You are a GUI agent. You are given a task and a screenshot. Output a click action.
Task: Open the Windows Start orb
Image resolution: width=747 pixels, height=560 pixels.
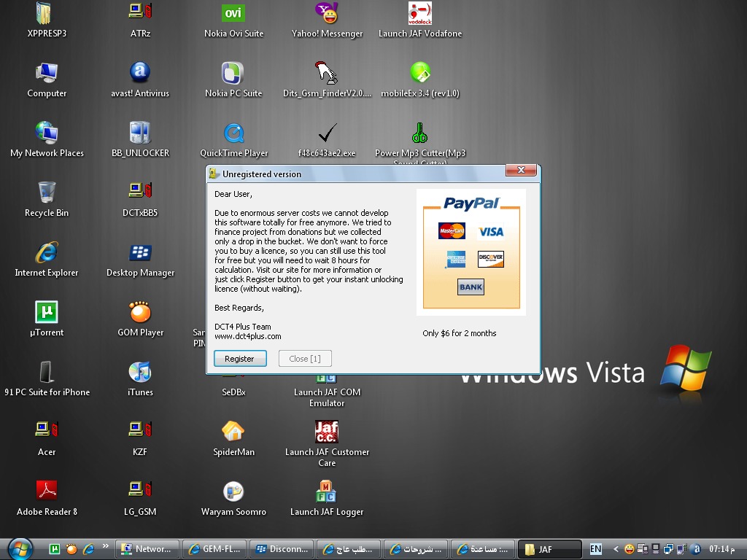20,548
